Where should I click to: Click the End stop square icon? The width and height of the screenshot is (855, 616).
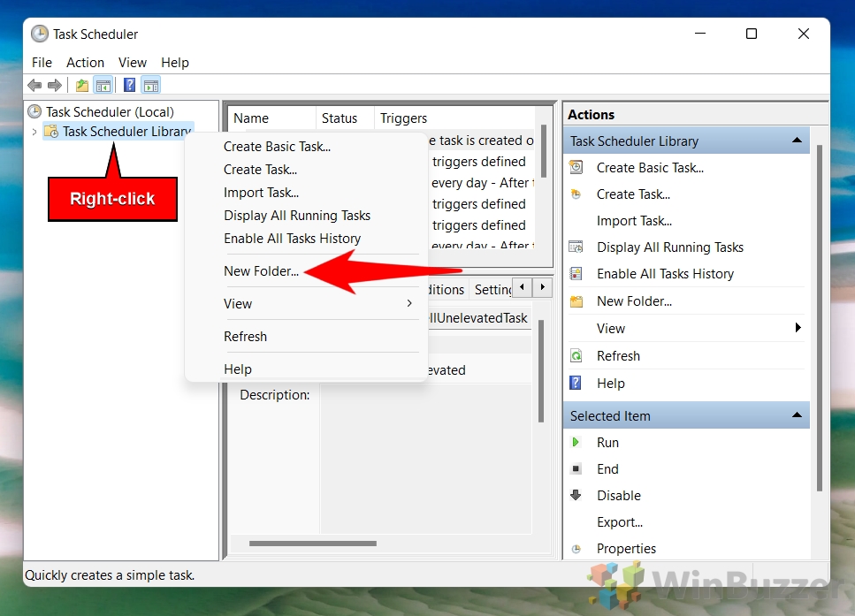tap(576, 468)
